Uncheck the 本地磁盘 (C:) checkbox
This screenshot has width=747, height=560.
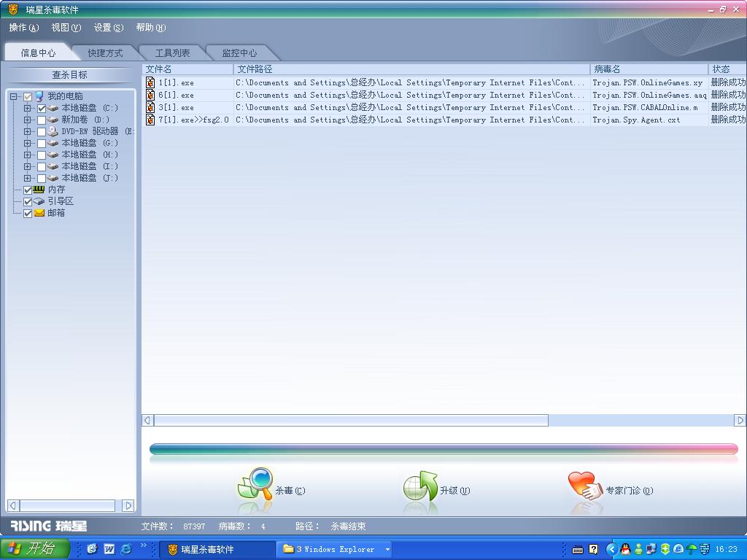click(42, 108)
